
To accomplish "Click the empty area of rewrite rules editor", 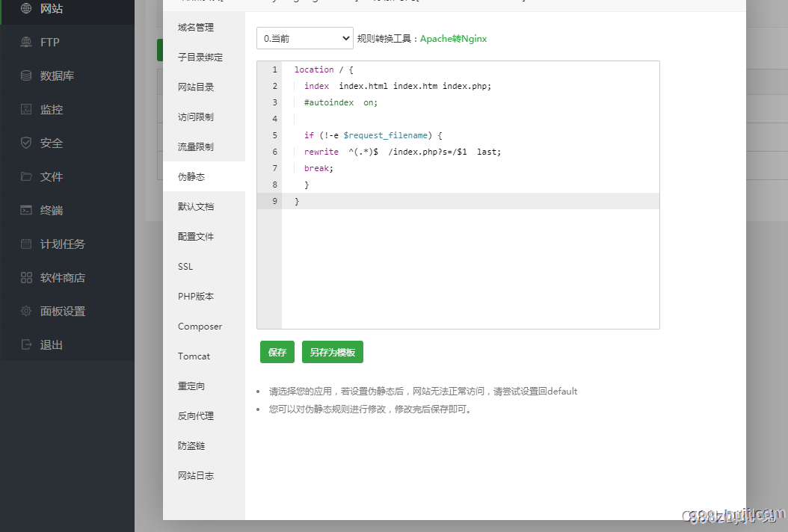I will 470,269.
